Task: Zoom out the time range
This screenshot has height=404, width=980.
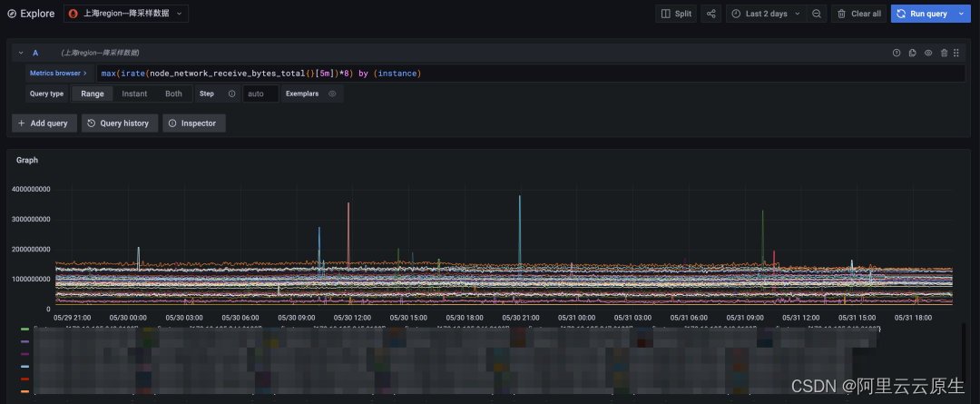Action: 817,14
